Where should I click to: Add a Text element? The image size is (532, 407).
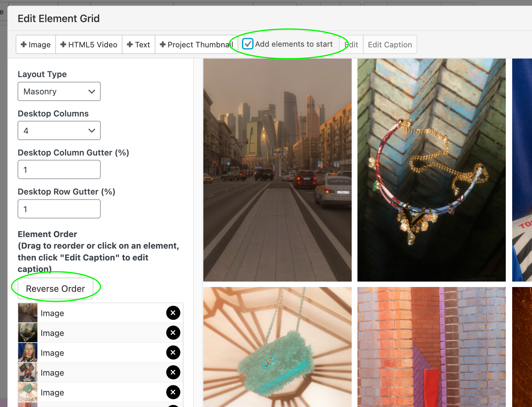[138, 45]
